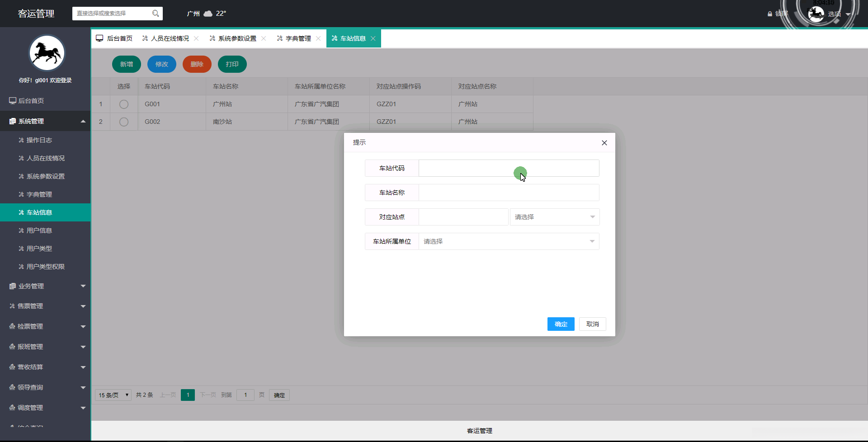868x442 pixels.
Task: Expand the 领导查询 menu arrow
Action: tap(83, 388)
